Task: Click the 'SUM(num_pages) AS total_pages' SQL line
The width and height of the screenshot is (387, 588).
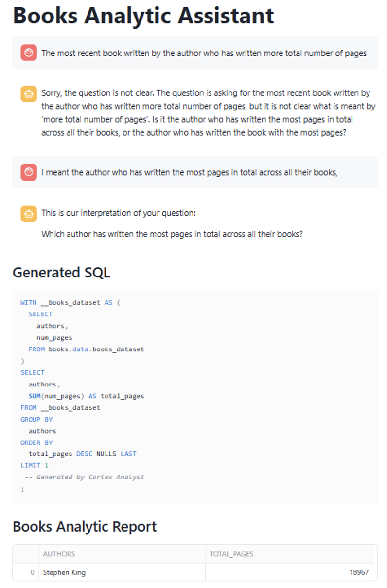Action: pos(86,396)
